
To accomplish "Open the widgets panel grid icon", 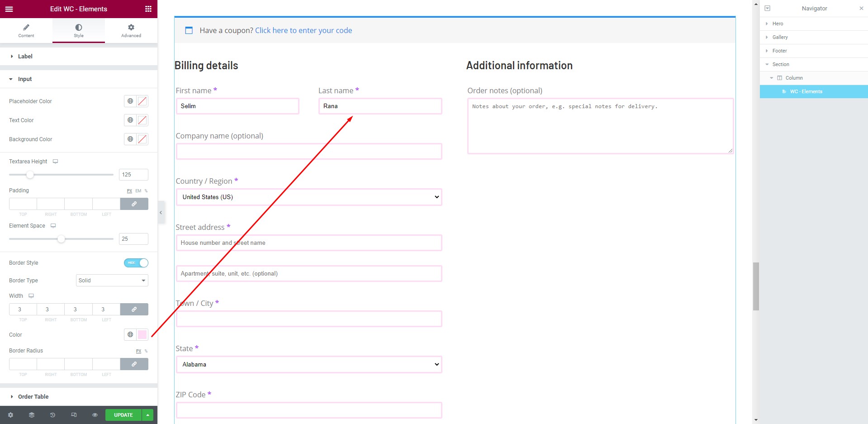I will point(148,9).
